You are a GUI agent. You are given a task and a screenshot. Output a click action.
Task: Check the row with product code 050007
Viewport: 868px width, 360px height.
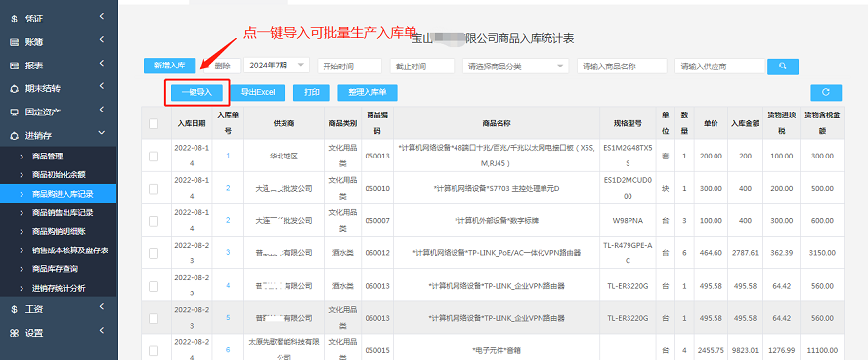click(153, 220)
